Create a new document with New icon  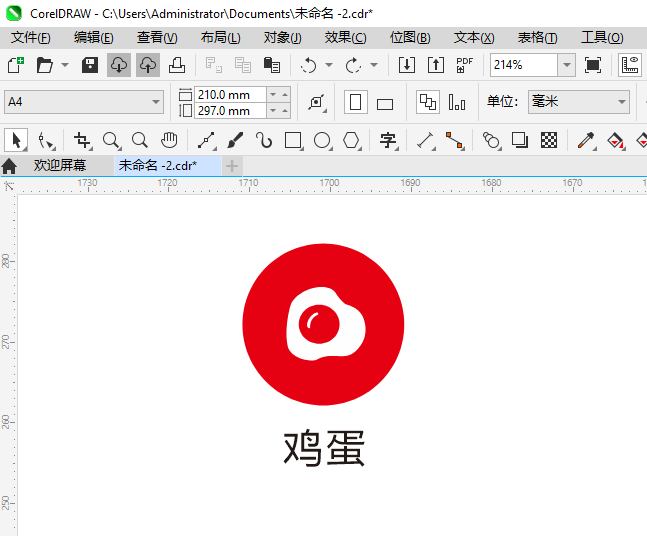[x=16, y=65]
